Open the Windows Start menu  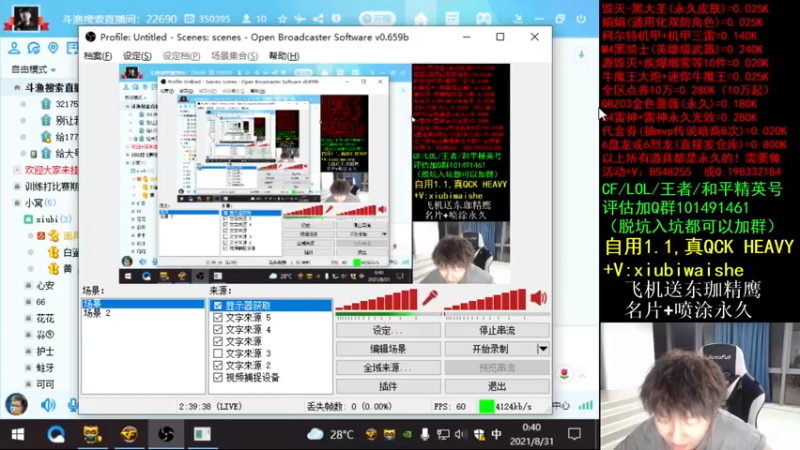[18, 434]
